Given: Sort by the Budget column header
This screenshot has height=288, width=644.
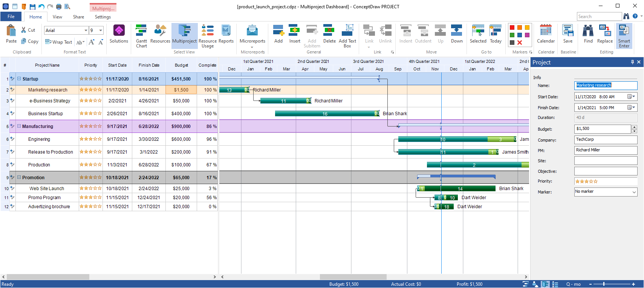Looking at the screenshot, I should tap(181, 65).
